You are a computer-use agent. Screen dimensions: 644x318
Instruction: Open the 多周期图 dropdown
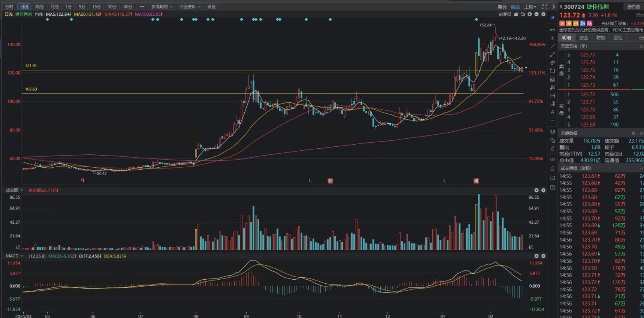click(x=162, y=7)
